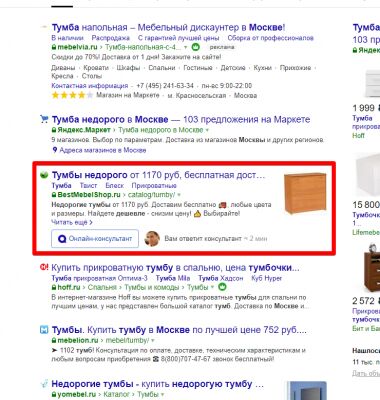Expand 'Читать ещё' snippet
380x400 pixels.
(x=72, y=222)
